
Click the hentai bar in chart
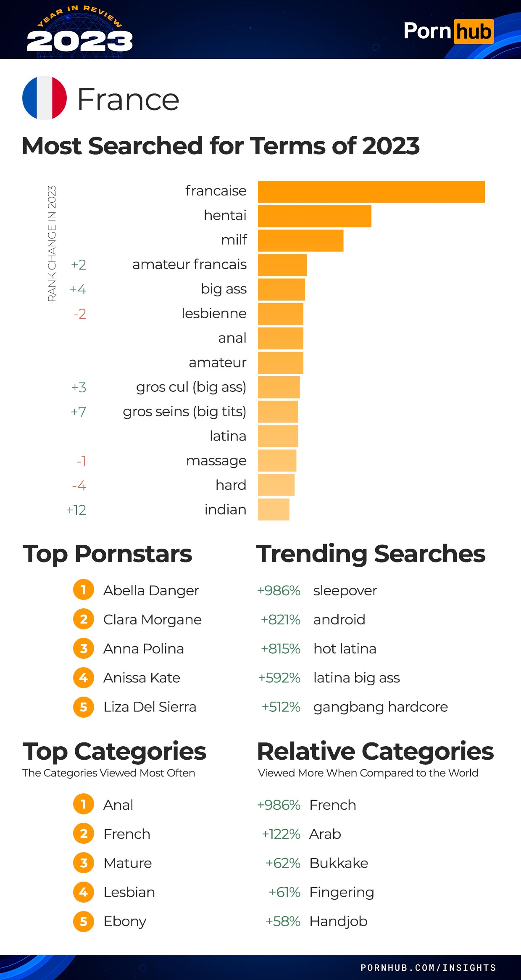[315, 216]
